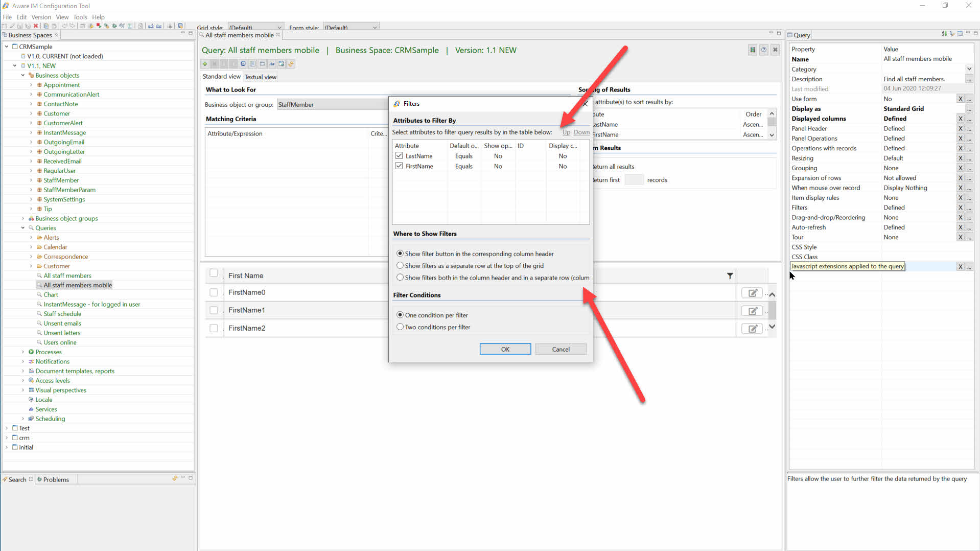Toggle the select-all checkbox in grid header
This screenshot has width=980, height=551.
tap(214, 273)
